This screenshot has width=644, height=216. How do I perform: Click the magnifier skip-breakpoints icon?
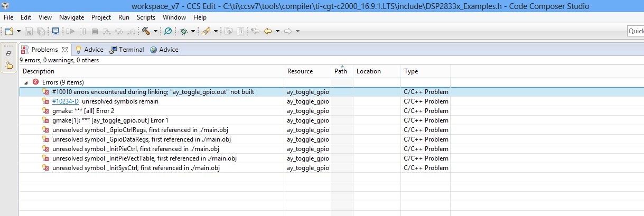168,31
